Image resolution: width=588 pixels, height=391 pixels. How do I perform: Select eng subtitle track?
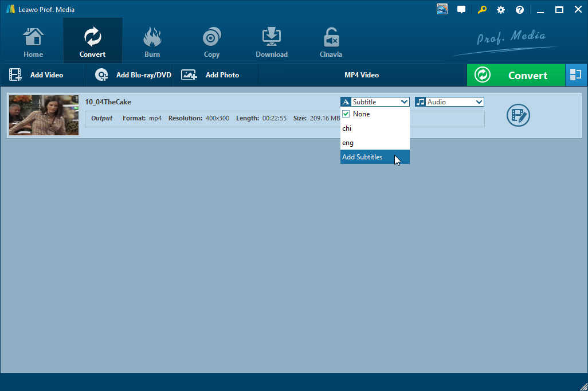pos(375,143)
